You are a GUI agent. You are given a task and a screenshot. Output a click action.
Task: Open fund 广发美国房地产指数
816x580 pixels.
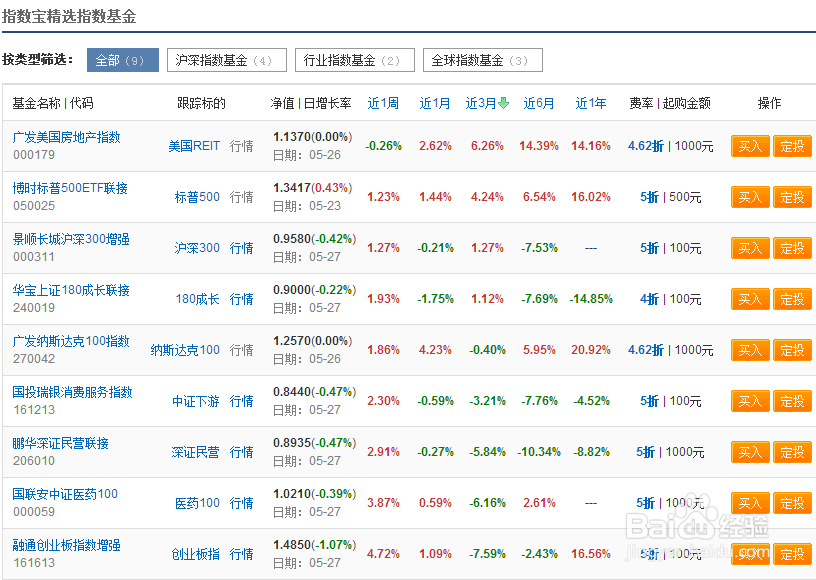(67, 137)
